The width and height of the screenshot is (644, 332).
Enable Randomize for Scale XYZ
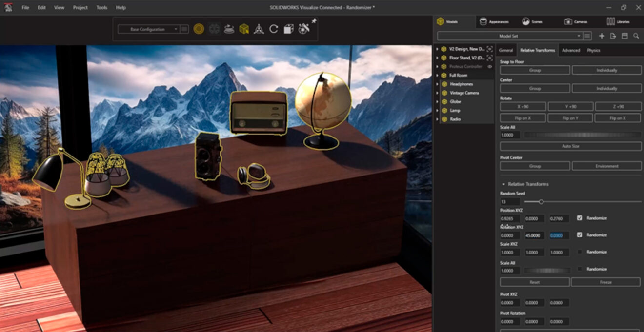(580, 252)
